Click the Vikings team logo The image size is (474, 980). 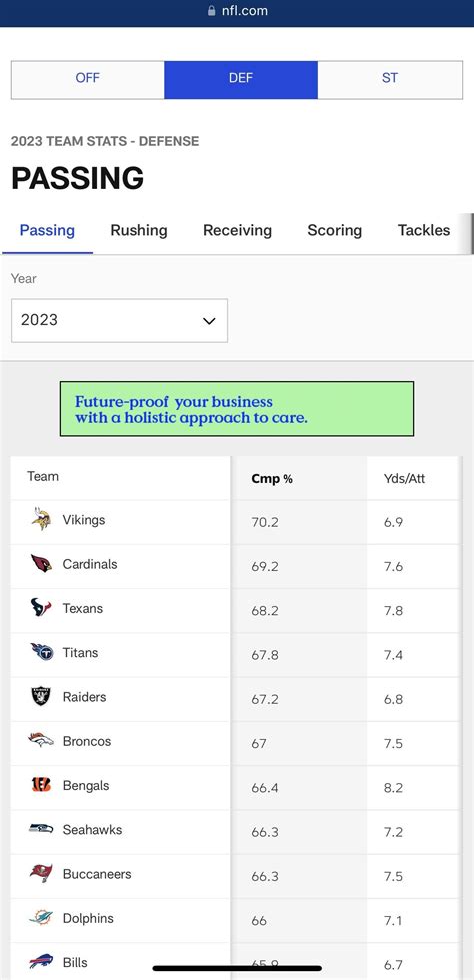coord(41,520)
